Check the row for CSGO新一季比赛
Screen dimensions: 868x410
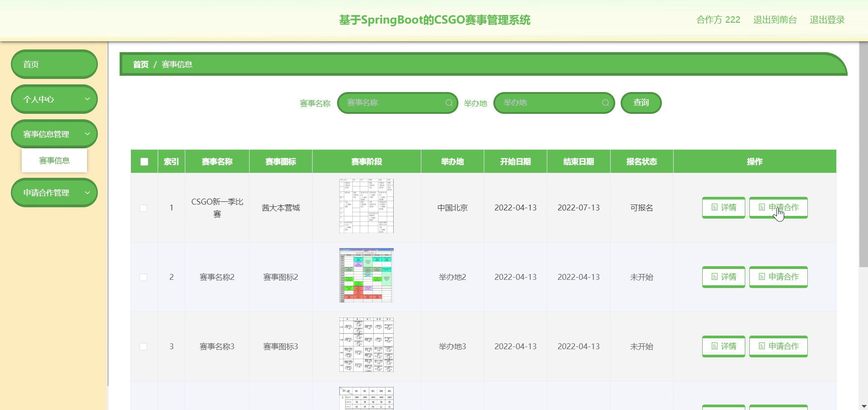tap(144, 208)
